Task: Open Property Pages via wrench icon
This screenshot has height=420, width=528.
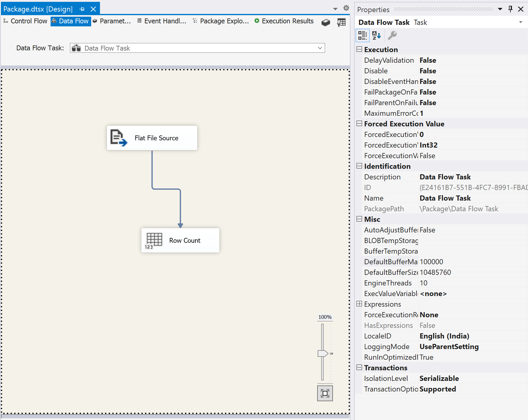Action: (x=392, y=35)
